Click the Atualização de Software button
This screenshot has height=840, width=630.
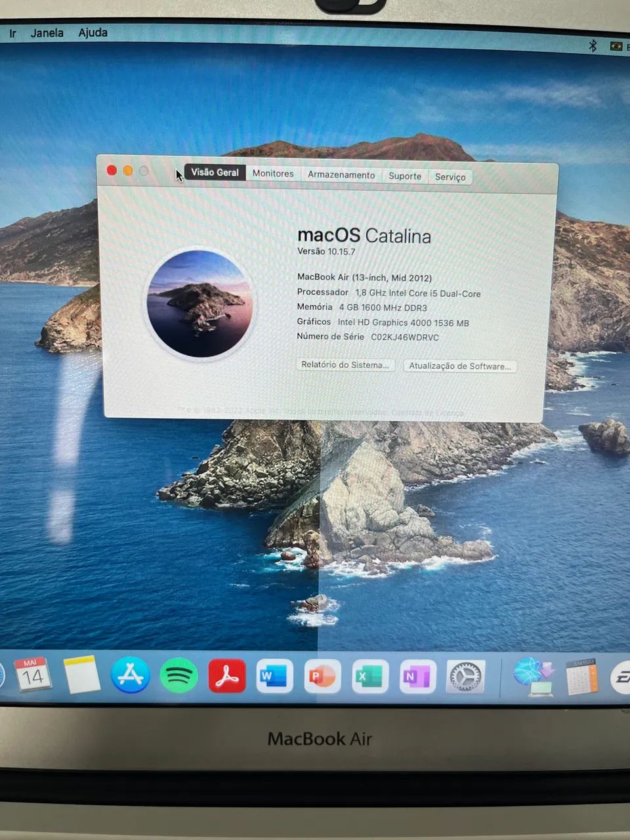click(459, 366)
